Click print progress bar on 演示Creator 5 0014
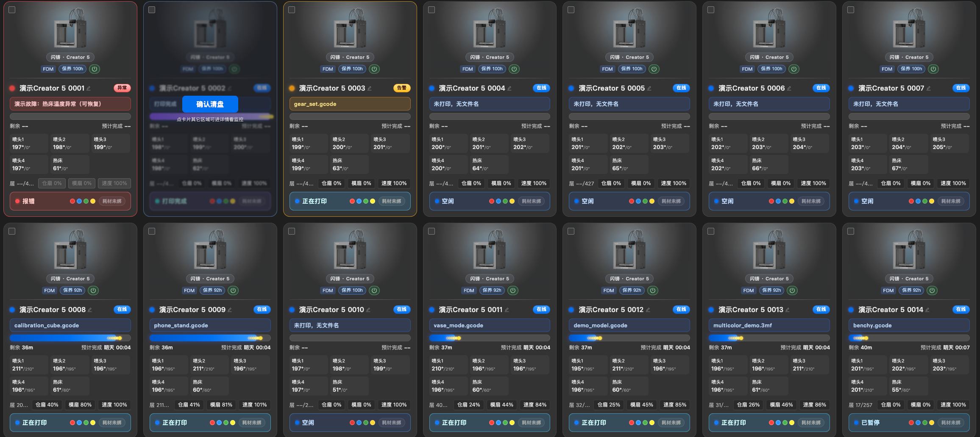Image resolution: width=980 pixels, height=437 pixels. tap(909, 338)
